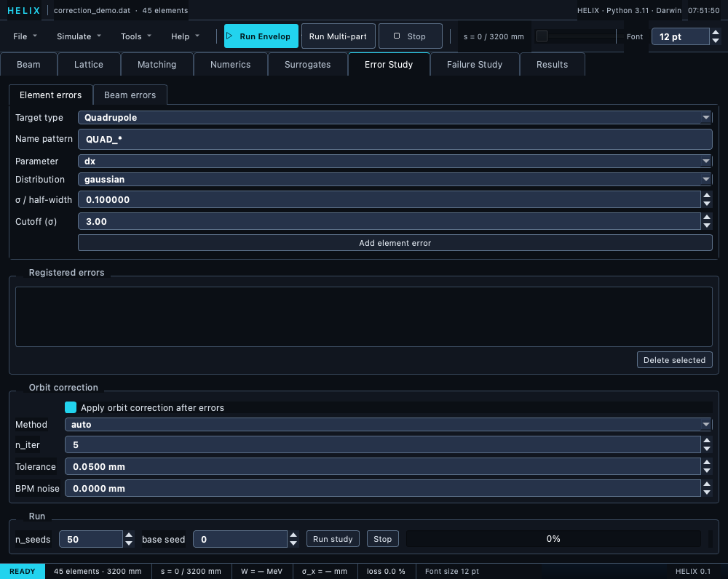Screen dimensions: 728x579
Task: Switch to the Beam tab
Action: [28, 65]
